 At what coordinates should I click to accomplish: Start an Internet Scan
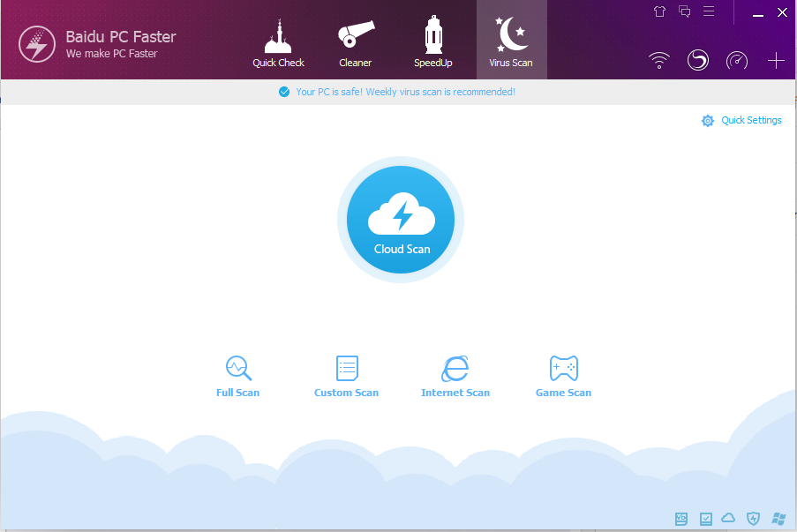[x=455, y=377]
